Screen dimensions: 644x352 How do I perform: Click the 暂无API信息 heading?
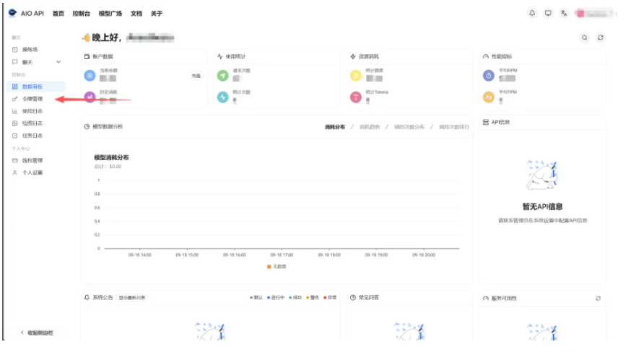pos(542,207)
